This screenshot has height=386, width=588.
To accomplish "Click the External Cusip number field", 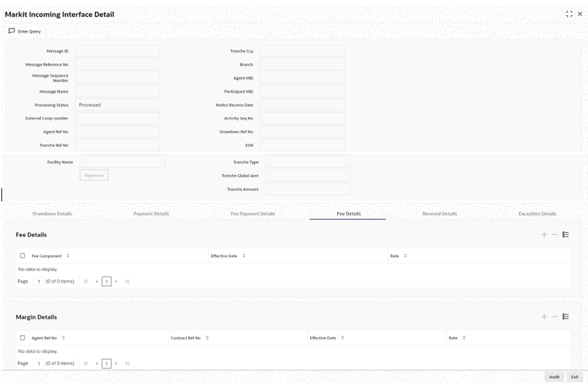I will point(117,118).
